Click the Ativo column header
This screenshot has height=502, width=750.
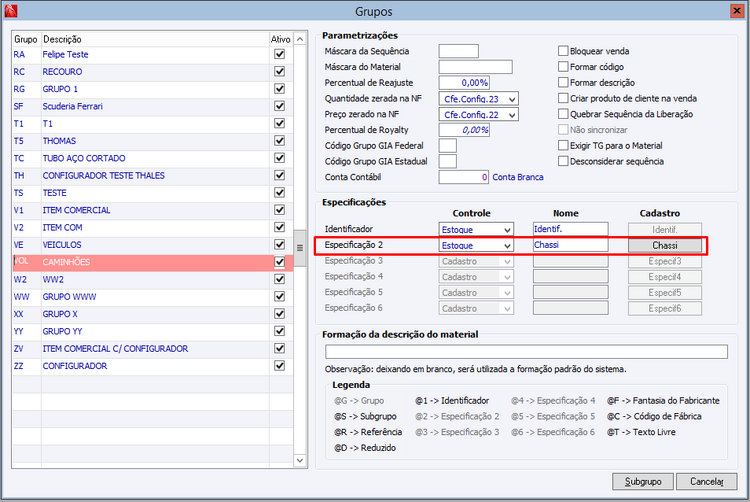(281, 39)
